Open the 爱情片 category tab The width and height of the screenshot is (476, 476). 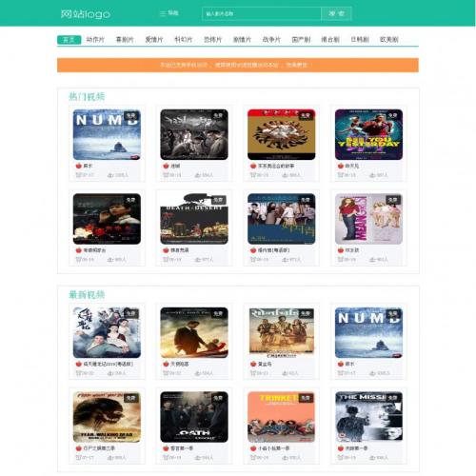(154, 40)
